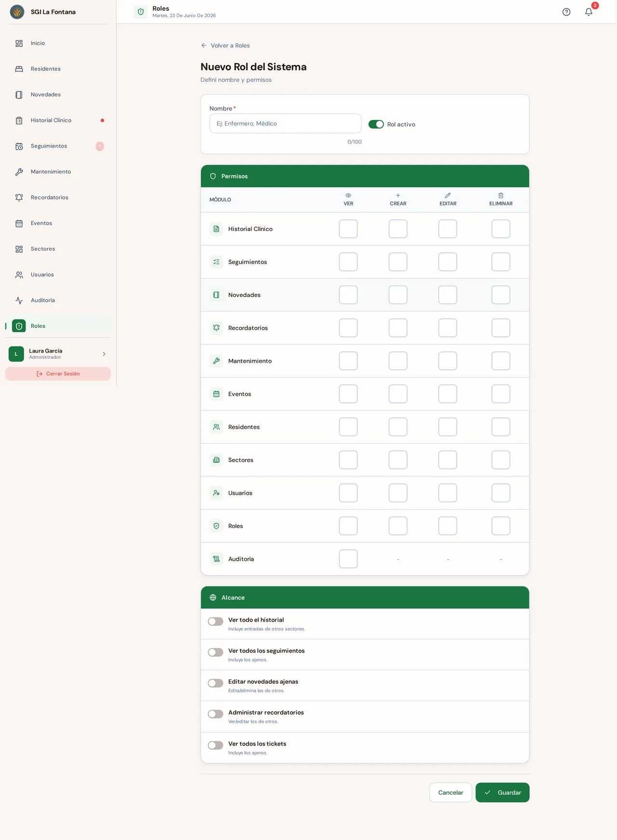Disable the Rol activo toggle

376,124
